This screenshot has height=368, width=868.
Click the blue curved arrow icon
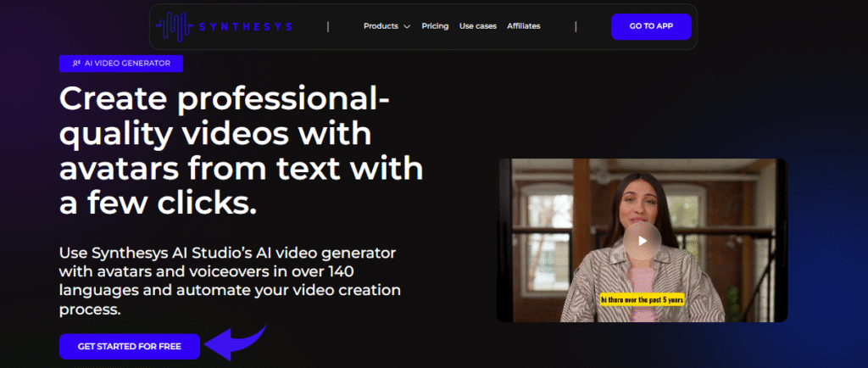[236, 343]
